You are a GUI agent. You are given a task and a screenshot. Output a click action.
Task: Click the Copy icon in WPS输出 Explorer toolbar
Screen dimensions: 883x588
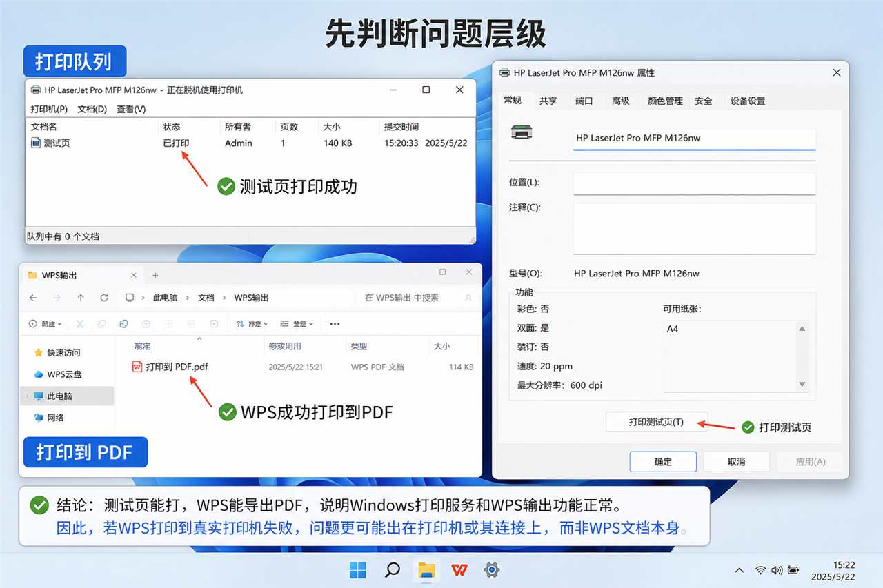pyautogui.click(x=101, y=323)
